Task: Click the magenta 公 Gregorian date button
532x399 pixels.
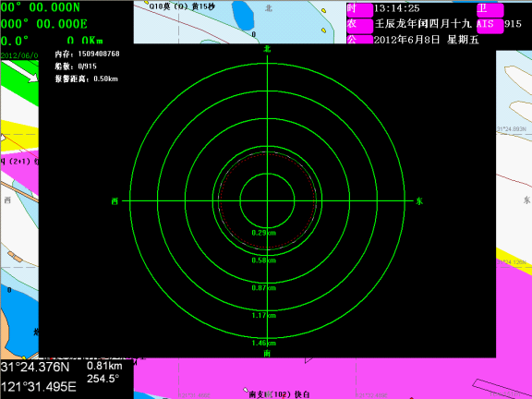Action: 359,40
